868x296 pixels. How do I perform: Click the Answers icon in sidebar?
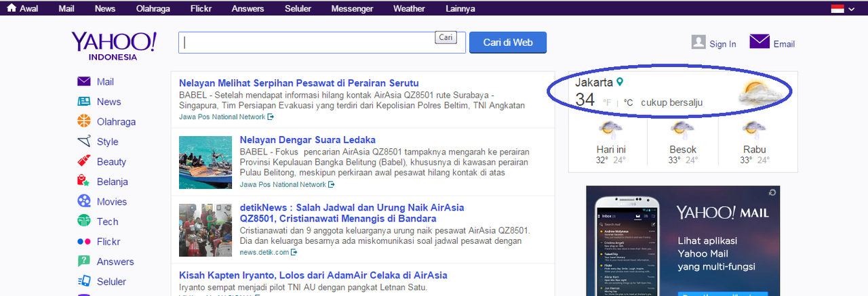point(84,261)
